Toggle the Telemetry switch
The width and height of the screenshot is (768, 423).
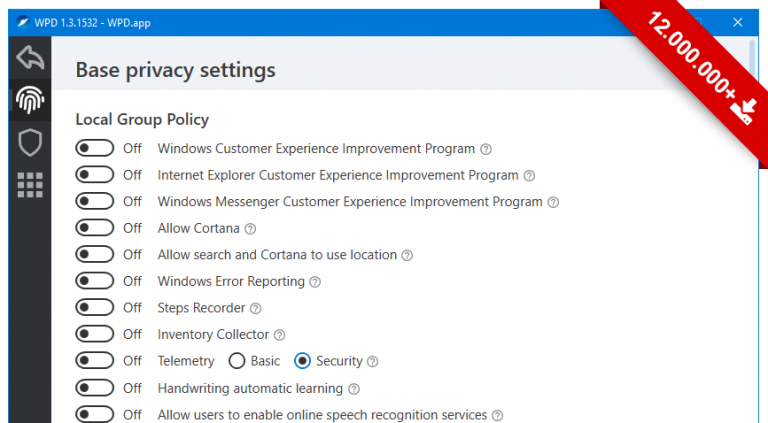95,360
